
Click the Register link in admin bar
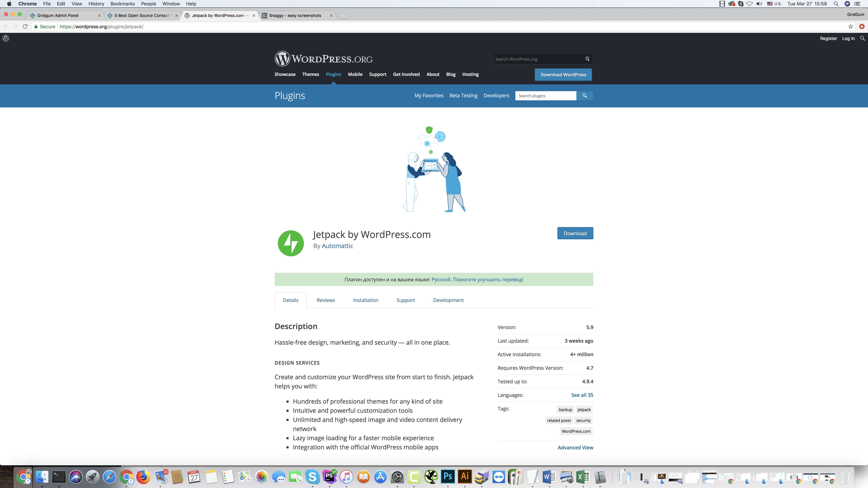pyautogui.click(x=828, y=38)
